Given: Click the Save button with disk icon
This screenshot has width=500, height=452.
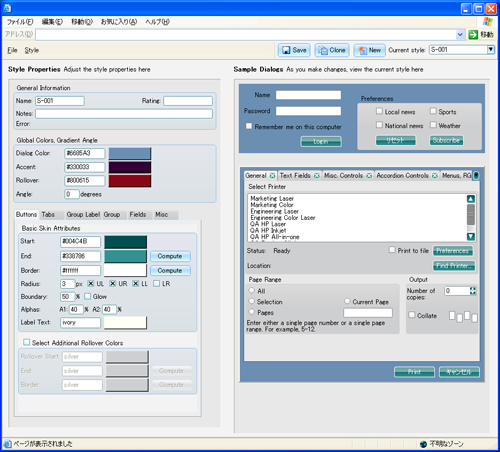Looking at the screenshot, I should 294,50.
